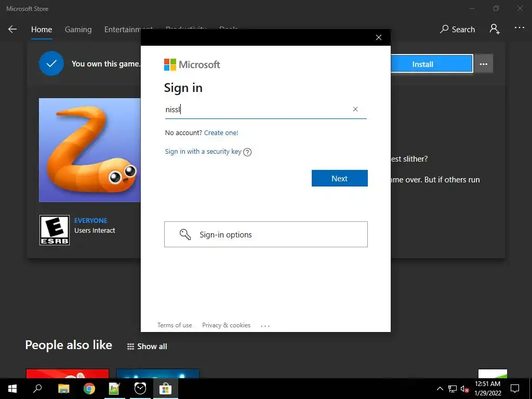The width and height of the screenshot is (532, 399).
Task: Open the Windows Start menu
Action: pos(12,389)
